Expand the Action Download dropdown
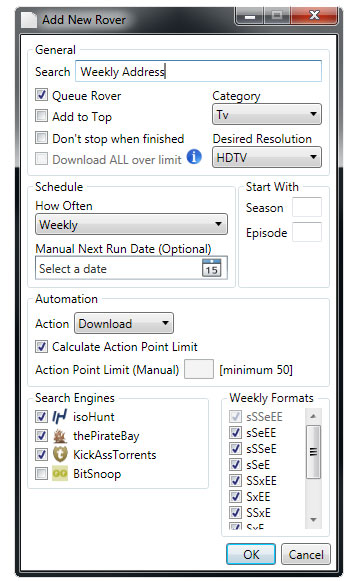The height and width of the screenshot is (581, 360). coord(124,323)
